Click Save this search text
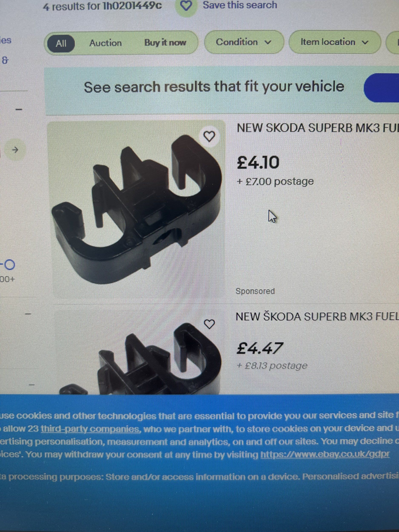 coord(240,5)
